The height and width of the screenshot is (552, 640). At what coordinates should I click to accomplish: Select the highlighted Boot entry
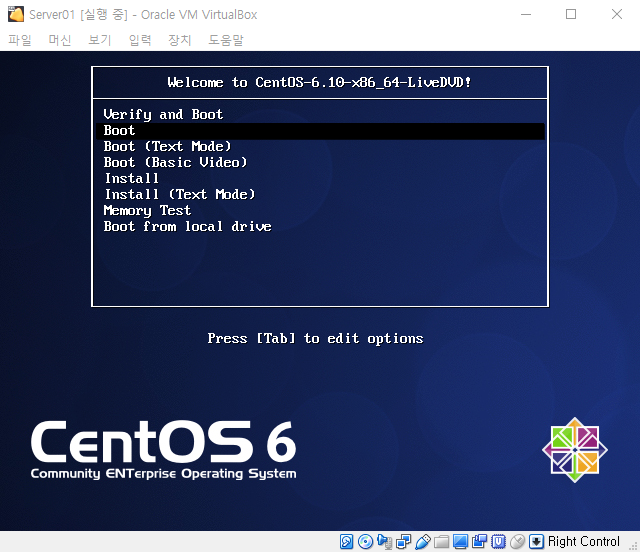320,131
